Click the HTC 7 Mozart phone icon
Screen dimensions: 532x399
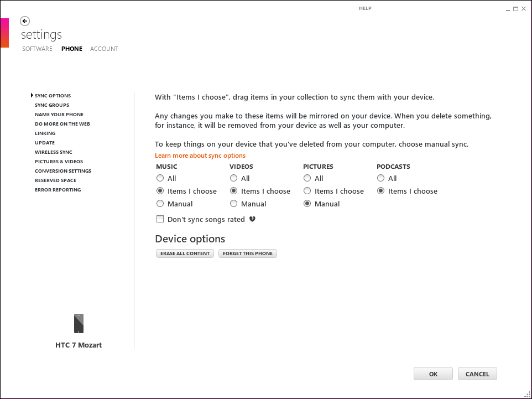pos(79,323)
